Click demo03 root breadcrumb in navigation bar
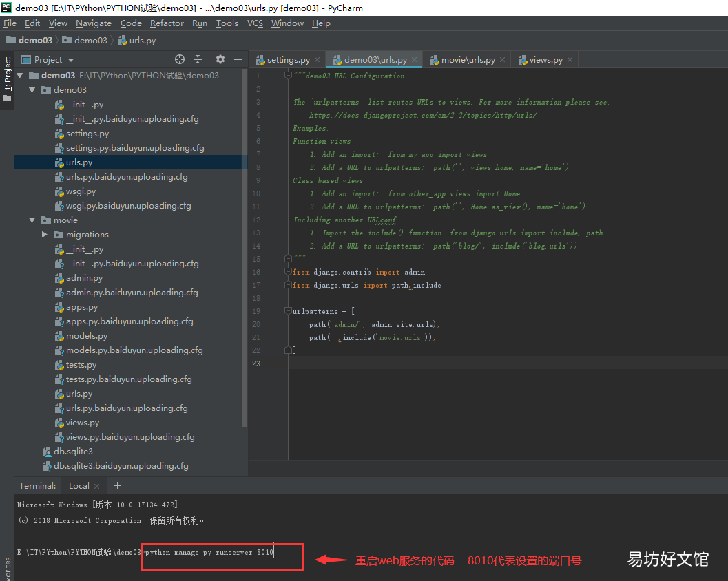 (x=29, y=41)
